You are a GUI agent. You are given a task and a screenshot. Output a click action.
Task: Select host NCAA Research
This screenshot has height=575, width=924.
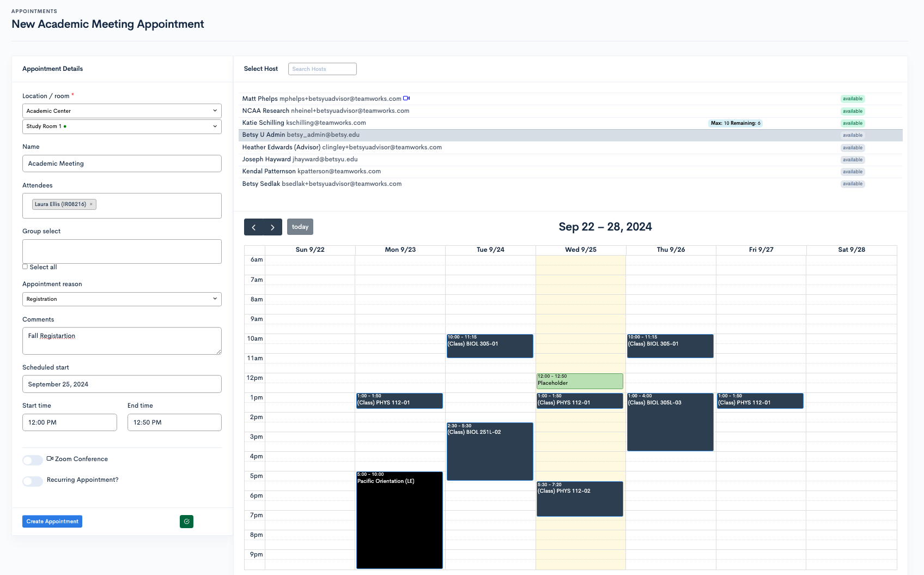pyautogui.click(x=570, y=111)
